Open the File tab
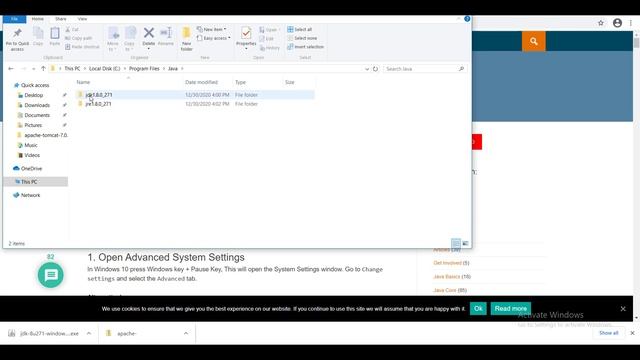 (x=14, y=19)
